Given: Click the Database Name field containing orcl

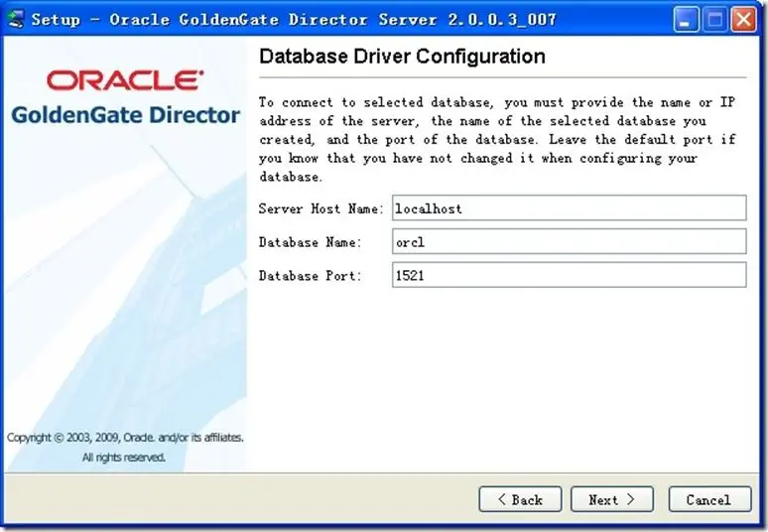Looking at the screenshot, I should (570, 241).
